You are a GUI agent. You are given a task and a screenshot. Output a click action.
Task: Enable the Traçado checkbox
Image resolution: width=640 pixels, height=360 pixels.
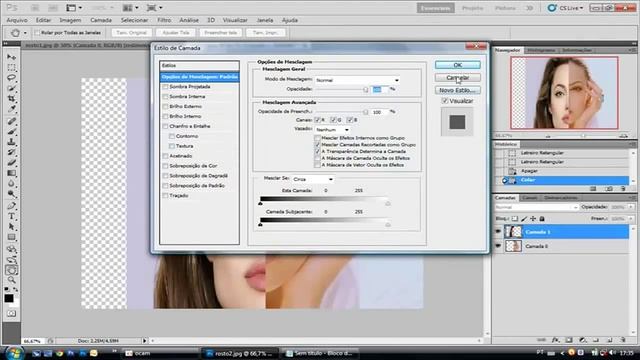165,196
